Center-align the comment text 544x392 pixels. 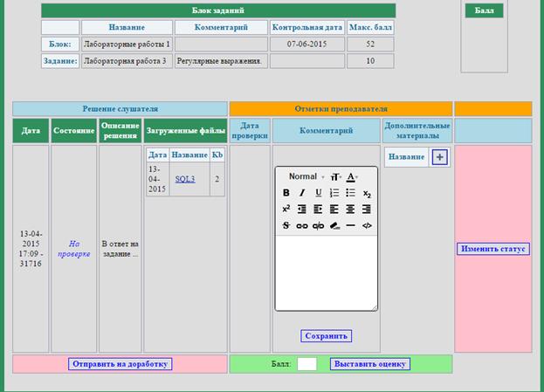350,210
